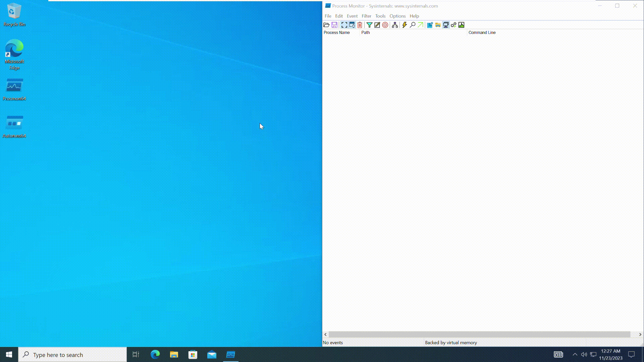Open the Filter menu
The width and height of the screenshot is (644, 362).
[x=366, y=16]
